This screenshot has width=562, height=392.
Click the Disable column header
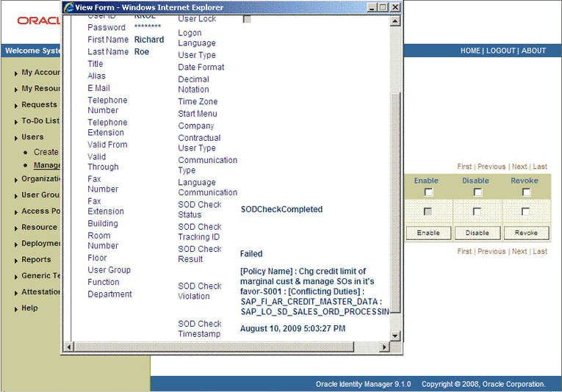click(x=475, y=181)
